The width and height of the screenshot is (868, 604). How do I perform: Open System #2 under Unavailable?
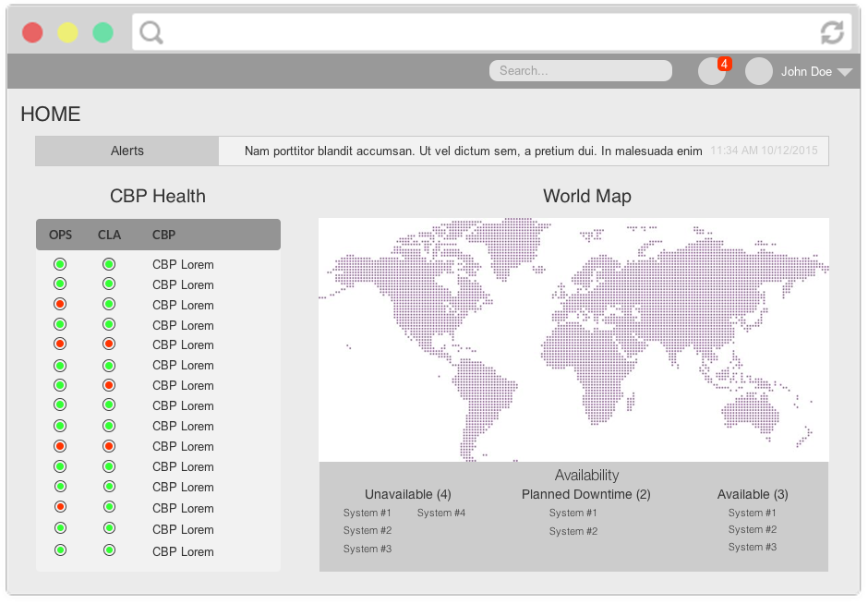tap(367, 530)
